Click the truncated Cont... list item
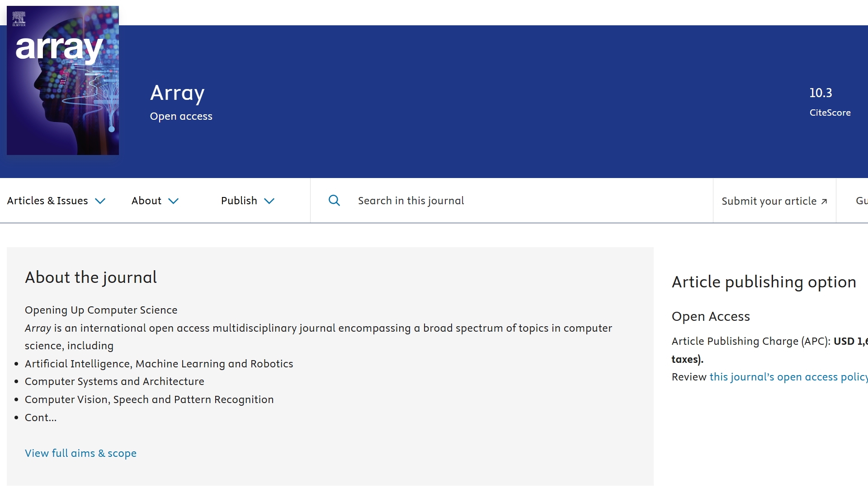This screenshot has width=868, height=488. coord(41,418)
